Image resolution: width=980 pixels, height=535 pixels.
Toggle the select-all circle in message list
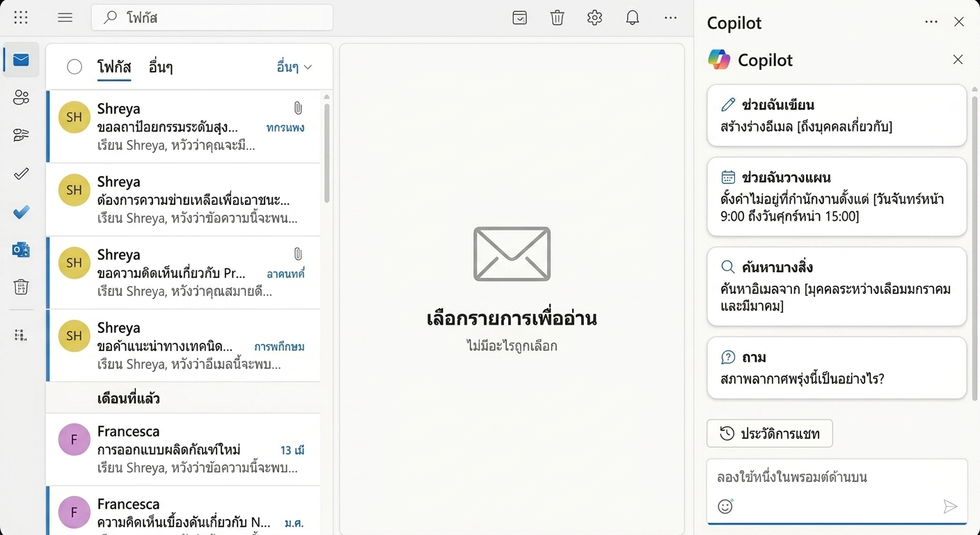pos(74,67)
